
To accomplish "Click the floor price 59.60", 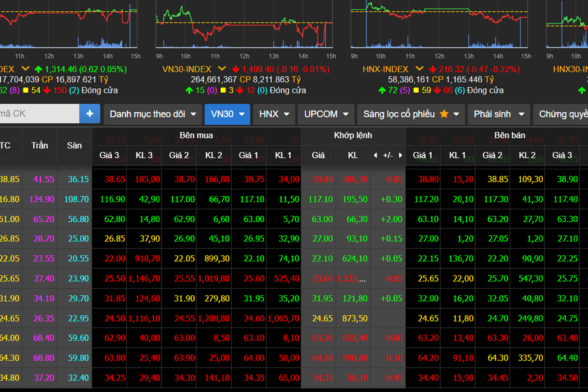I will tap(78, 338).
